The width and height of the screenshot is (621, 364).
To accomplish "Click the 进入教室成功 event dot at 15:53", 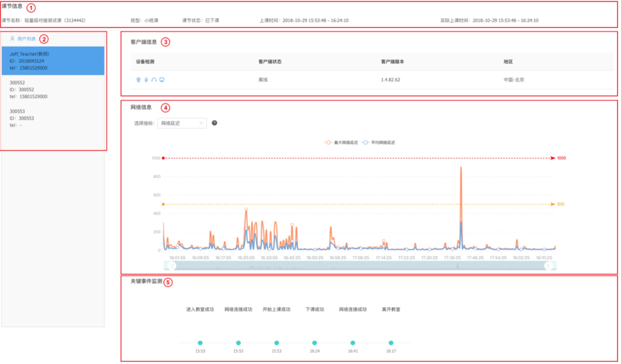I will (200, 343).
